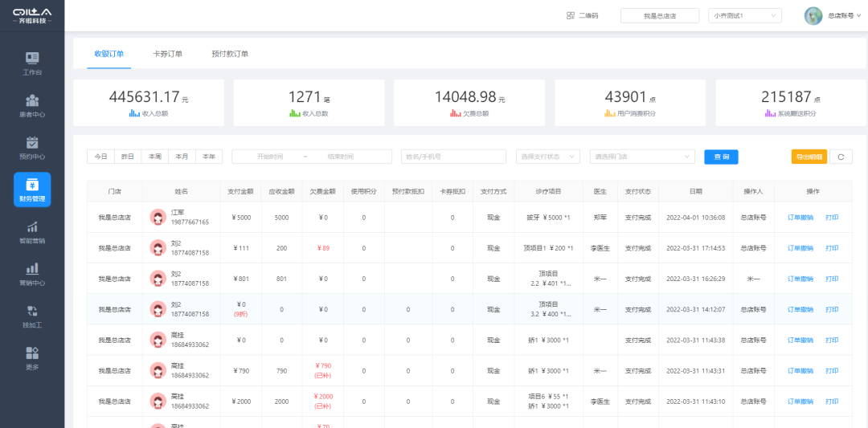
Task: Click doctor 郑军 in the first row
Action: pyautogui.click(x=600, y=218)
